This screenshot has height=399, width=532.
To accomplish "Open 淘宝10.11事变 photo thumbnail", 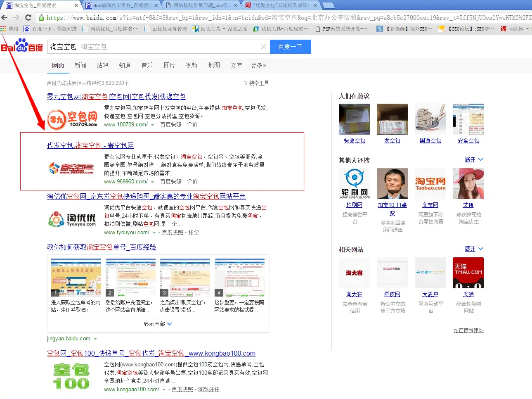I will click(x=392, y=183).
